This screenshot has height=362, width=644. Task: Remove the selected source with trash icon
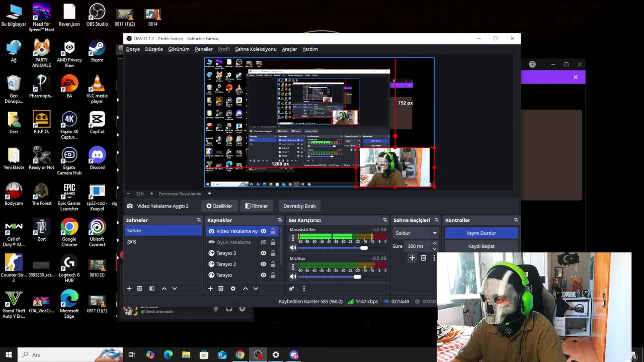(x=220, y=289)
